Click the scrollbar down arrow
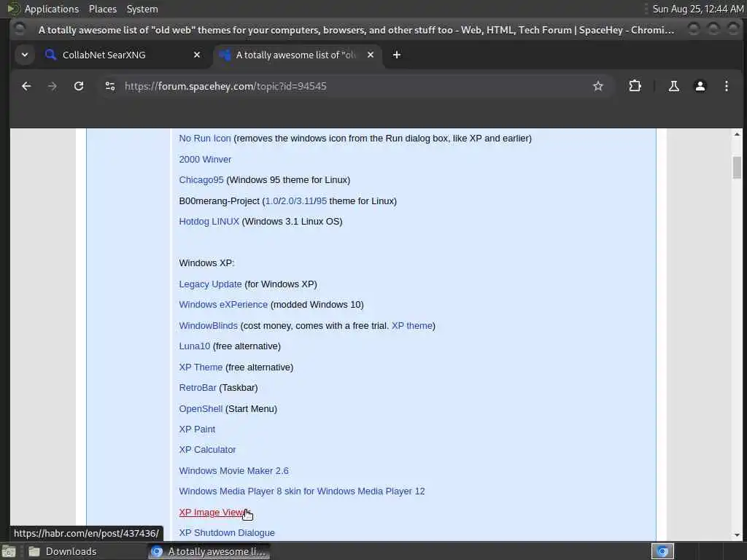Viewport: 747px width, 560px height. pos(737,534)
